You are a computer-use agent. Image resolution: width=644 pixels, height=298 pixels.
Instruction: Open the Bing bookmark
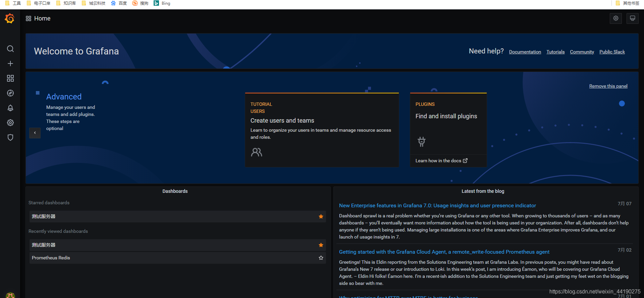[x=162, y=3]
